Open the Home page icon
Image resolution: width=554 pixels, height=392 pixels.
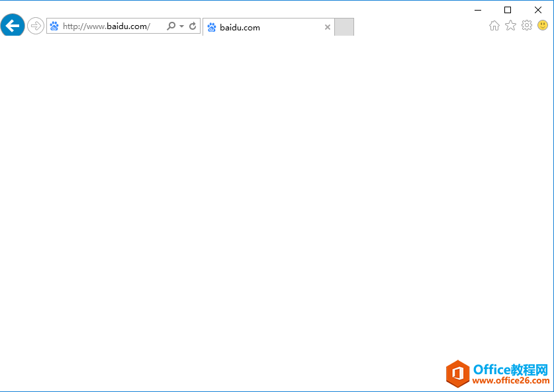pyautogui.click(x=494, y=26)
